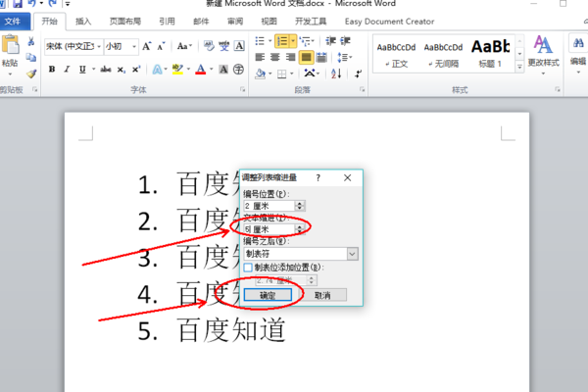Screen dimensions: 588x392
Task: Click the Numbering list icon
Action: [282, 41]
